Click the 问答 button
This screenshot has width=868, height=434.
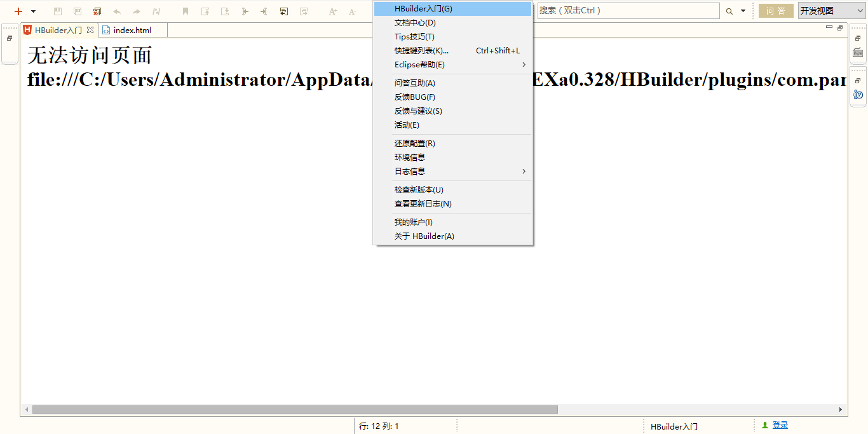coord(776,11)
